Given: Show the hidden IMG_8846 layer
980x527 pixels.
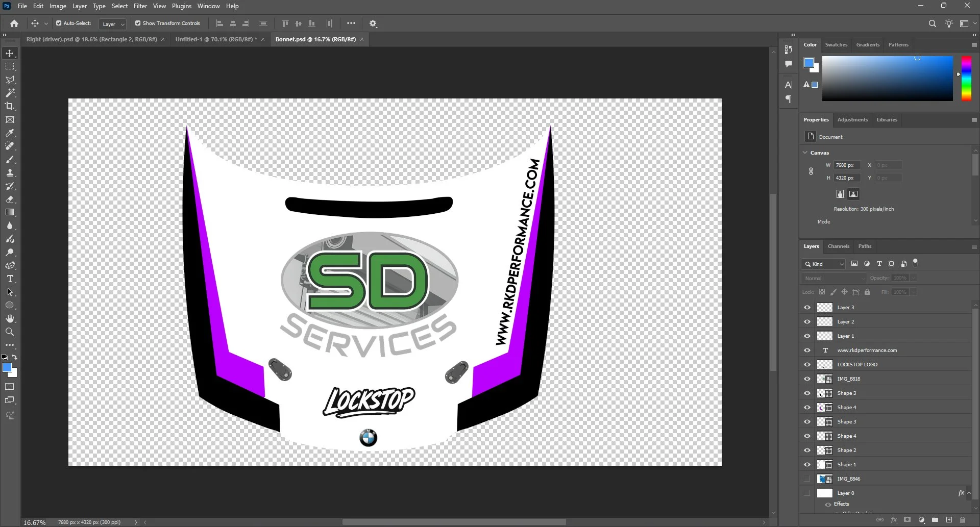Looking at the screenshot, I should pyautogui.click(x=807, y=479).
